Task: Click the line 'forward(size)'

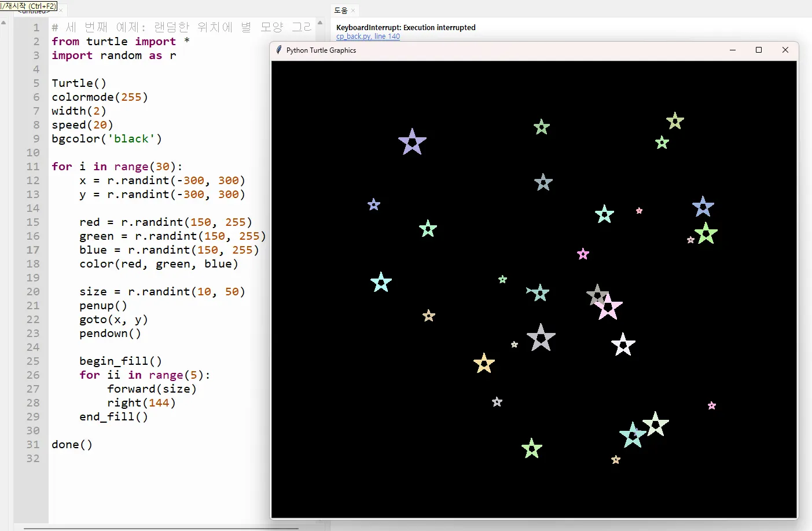Action: 152,389
